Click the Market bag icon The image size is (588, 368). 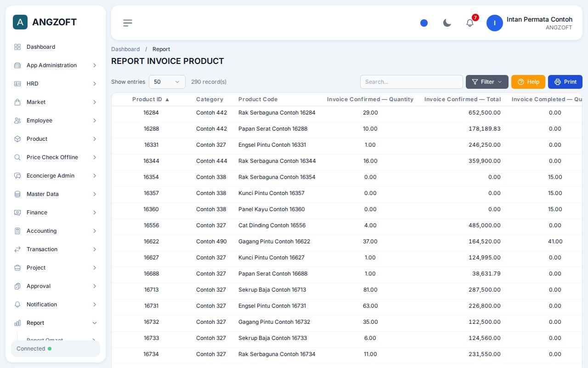17,102
